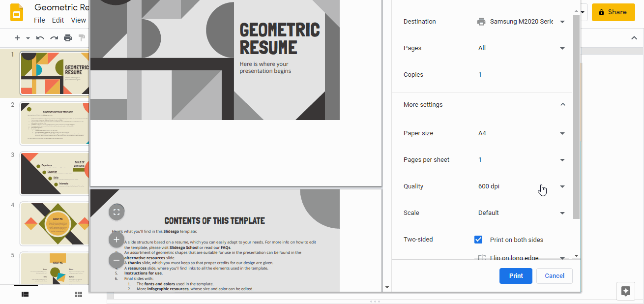Open the View menu

click(x=78, y=20)
